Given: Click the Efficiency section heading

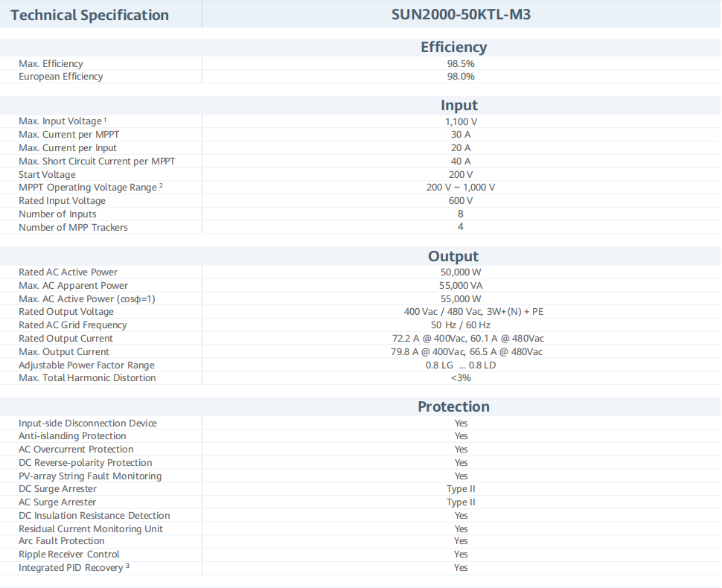Looking at the screenshot, I should click(453, 47).
